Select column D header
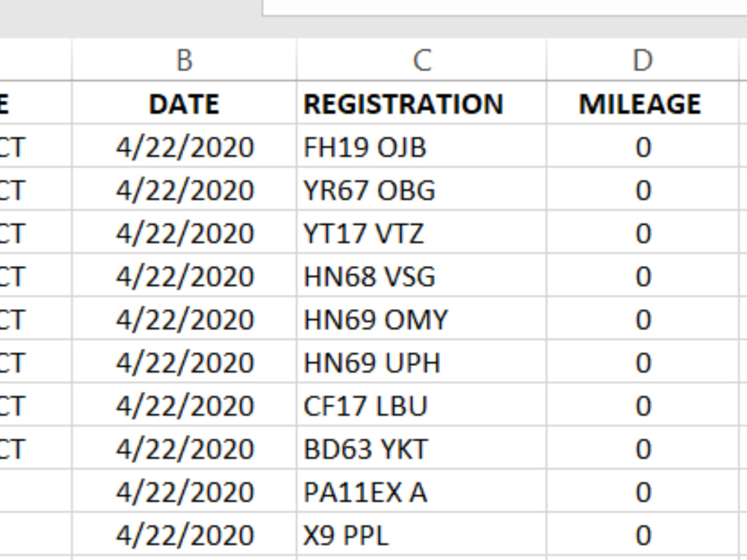 642,60
